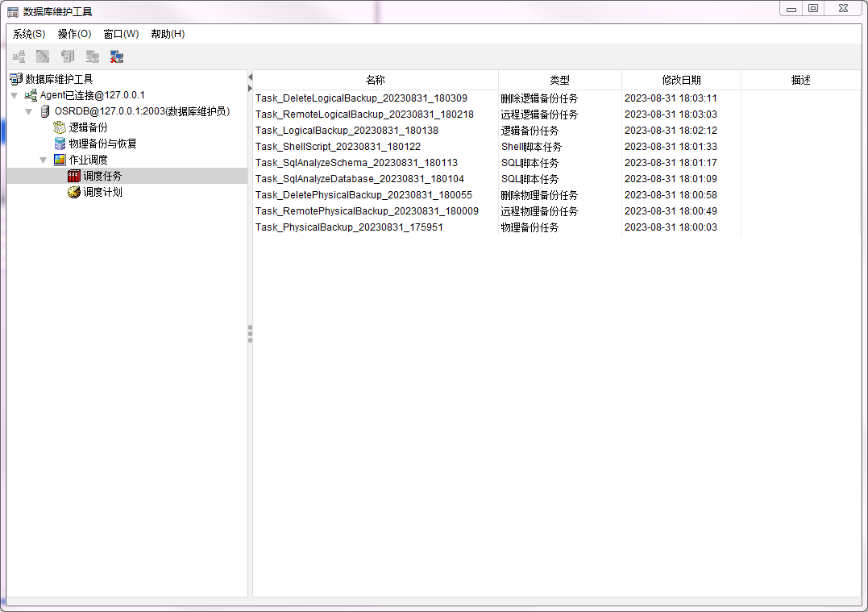This screenshot has width=868, height=612.
Task: Click the OSRDB database server icon
Action: [x=44, y=110]
